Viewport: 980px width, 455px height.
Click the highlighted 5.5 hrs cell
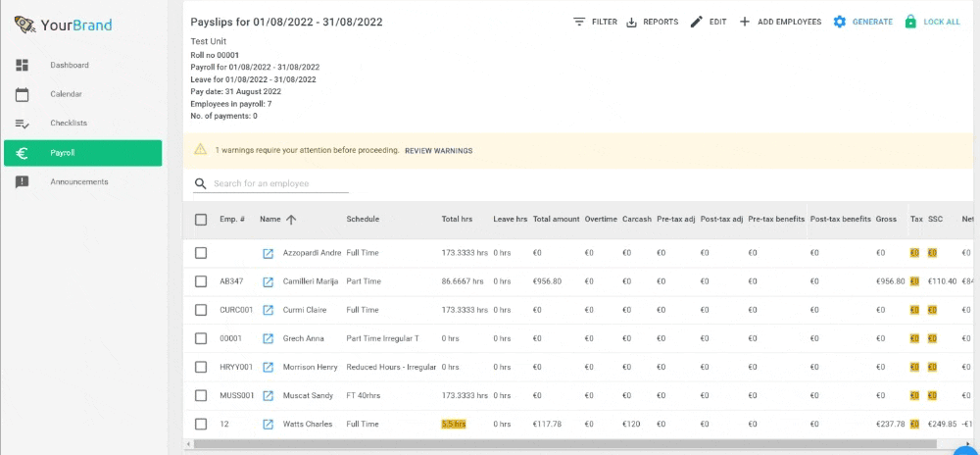pyautogui.click(x=454, y=425)
